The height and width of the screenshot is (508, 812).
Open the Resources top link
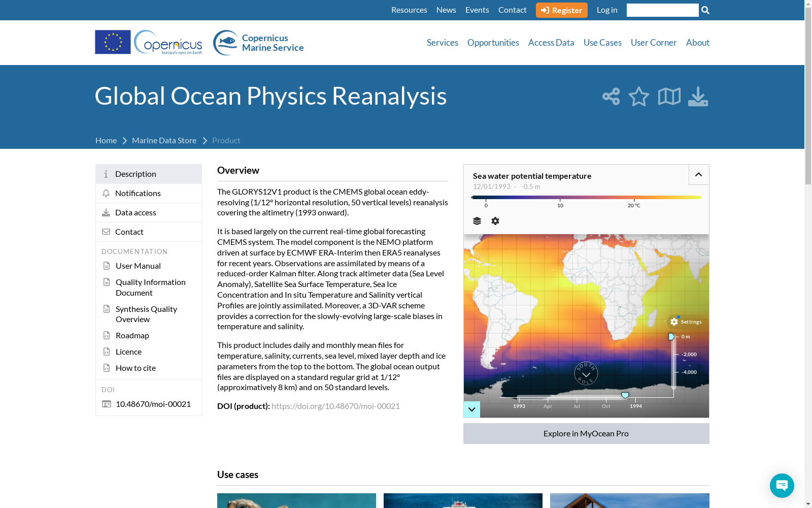point(409,10)
